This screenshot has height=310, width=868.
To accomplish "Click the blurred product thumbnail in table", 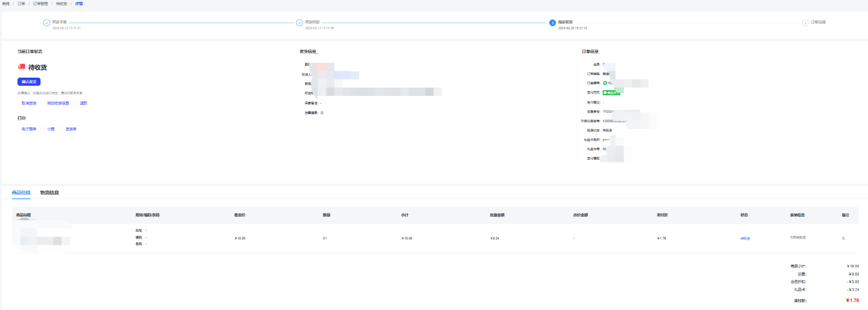I will 28,237.
